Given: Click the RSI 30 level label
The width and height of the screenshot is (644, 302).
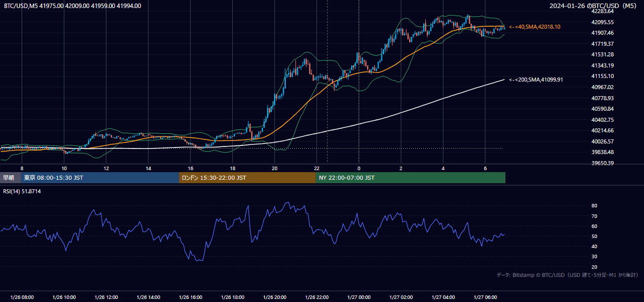Looking at the screenshot, I should point(594,257).
